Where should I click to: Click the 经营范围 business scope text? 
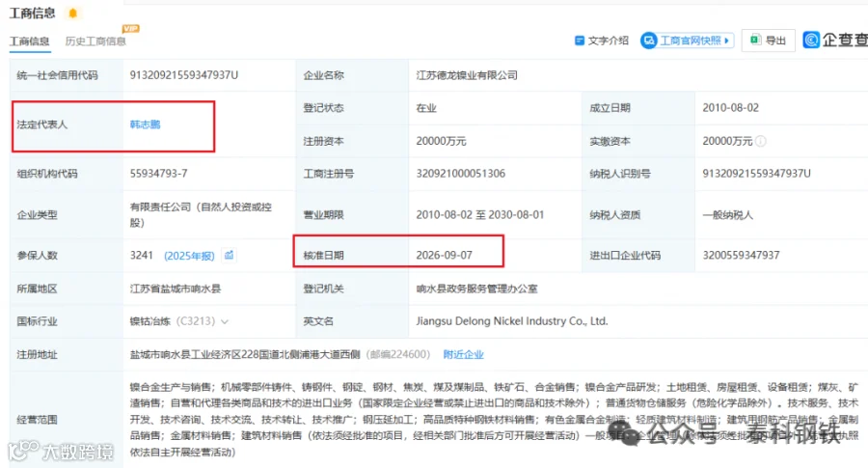(x=495, y=419)
